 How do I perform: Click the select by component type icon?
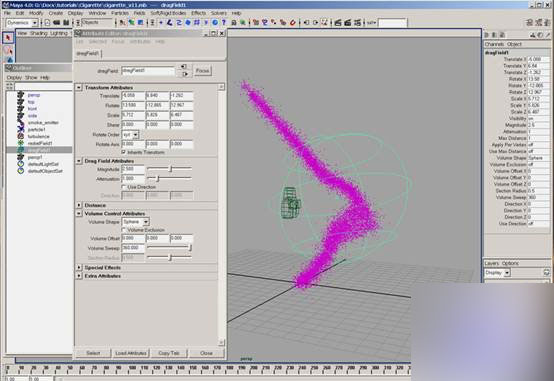pyautogui.click(x=141, y=23)
